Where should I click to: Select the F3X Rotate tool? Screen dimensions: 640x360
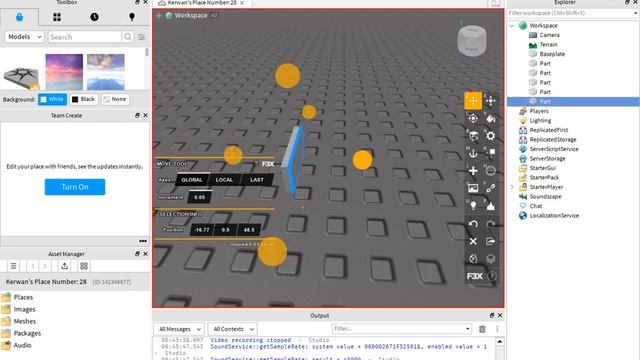click(x=473, y=118)
